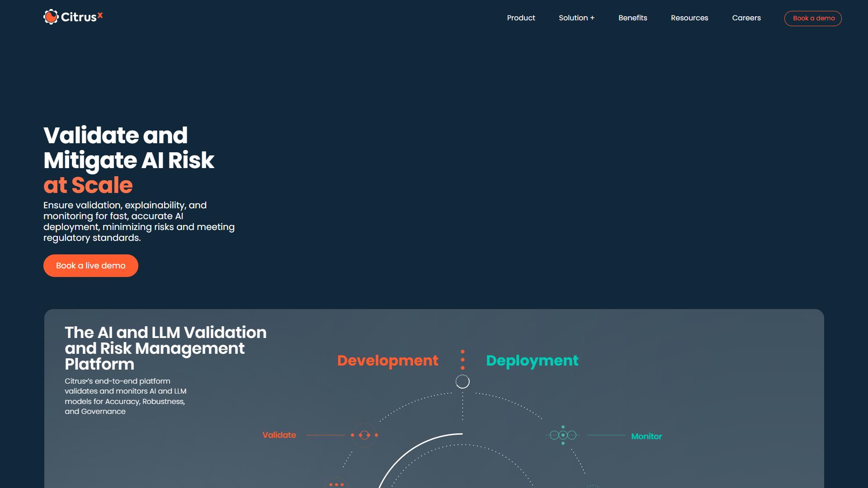Select the Monitor label in diagram
868x488 pixels.
tap(646, 436)
